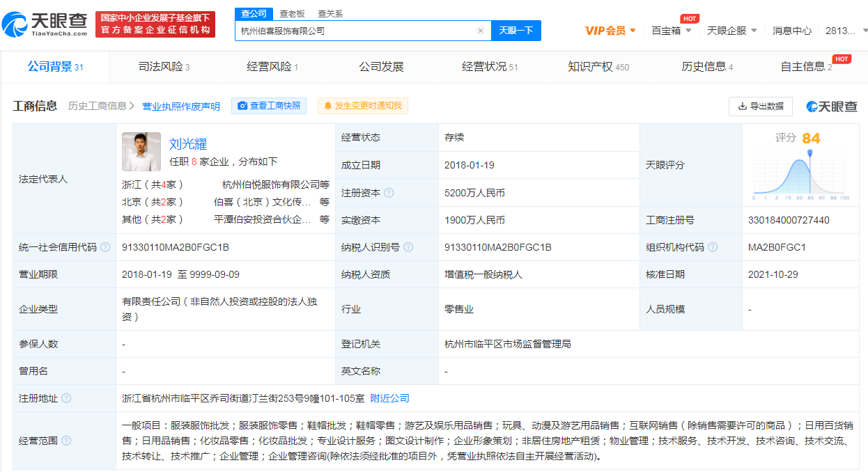868x472 pixels.
Task: Open the VIP会员 dropdown
Action: pos(610,31)
